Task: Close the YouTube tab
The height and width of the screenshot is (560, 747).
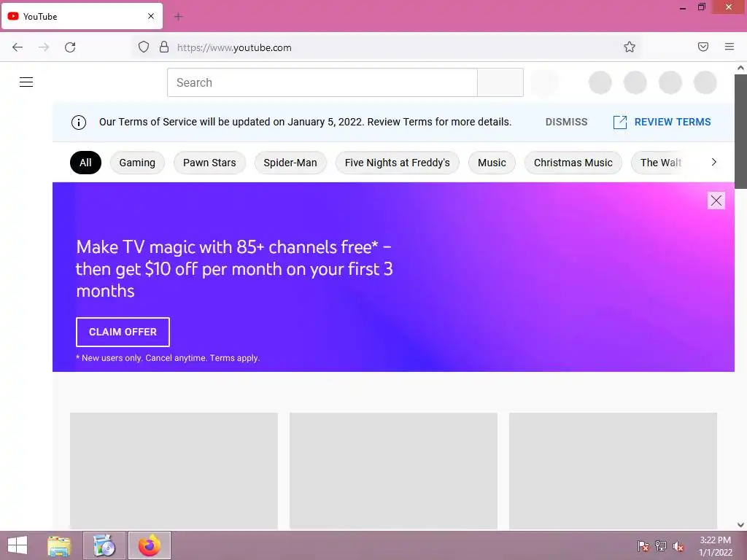Action: pyautogui.click(x=150, y=16)
